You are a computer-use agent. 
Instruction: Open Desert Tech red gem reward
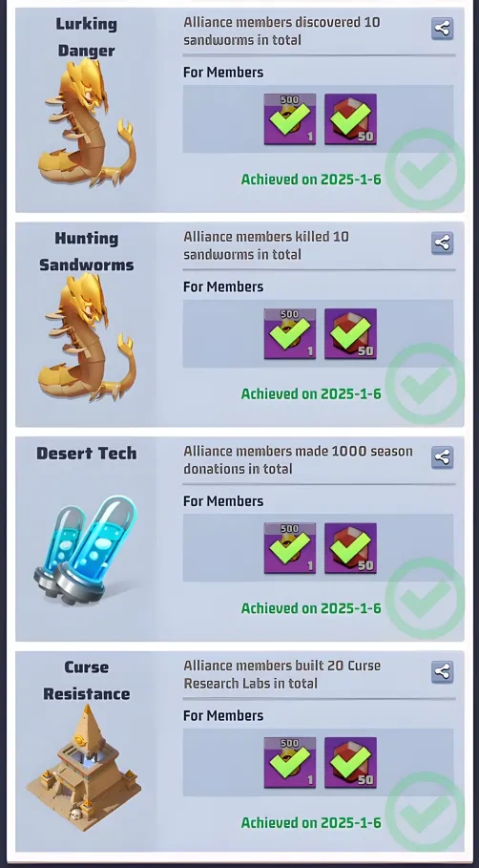tap(351, 548)
